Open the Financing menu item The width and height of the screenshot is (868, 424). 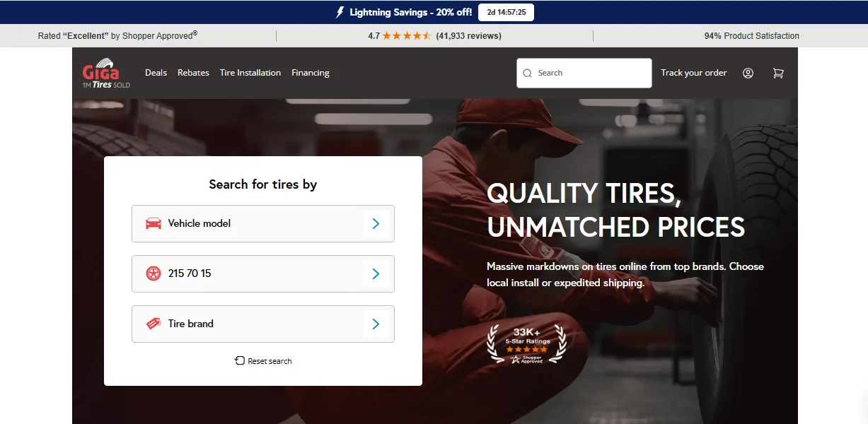311,73
